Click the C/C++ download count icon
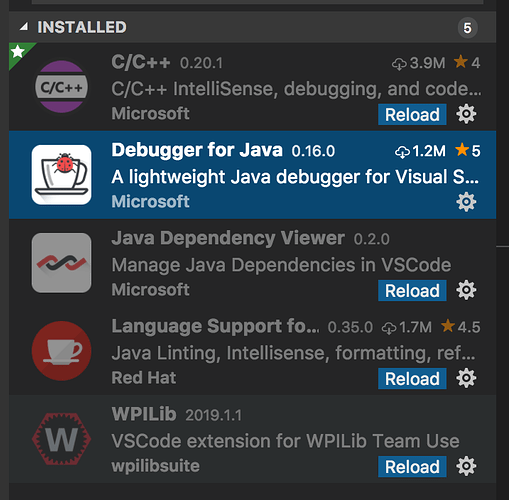This screenshot has height=500, width=509. coord(399,63)
